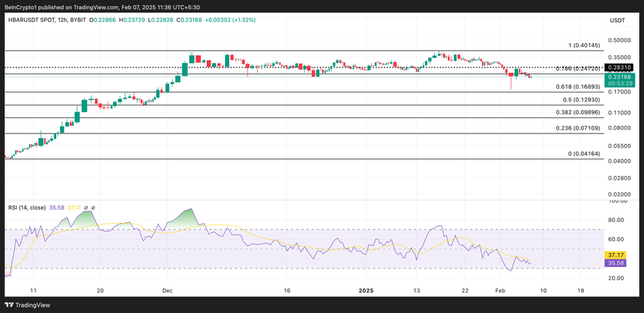Select the RSI (14, close) indicator label

click(26, 207)
